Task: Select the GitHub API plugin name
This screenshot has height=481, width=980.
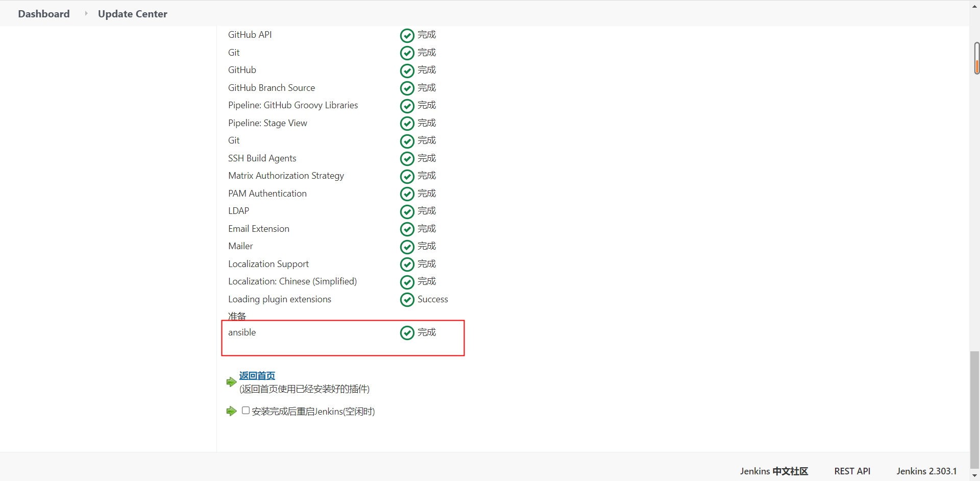Action: point(250,35)
